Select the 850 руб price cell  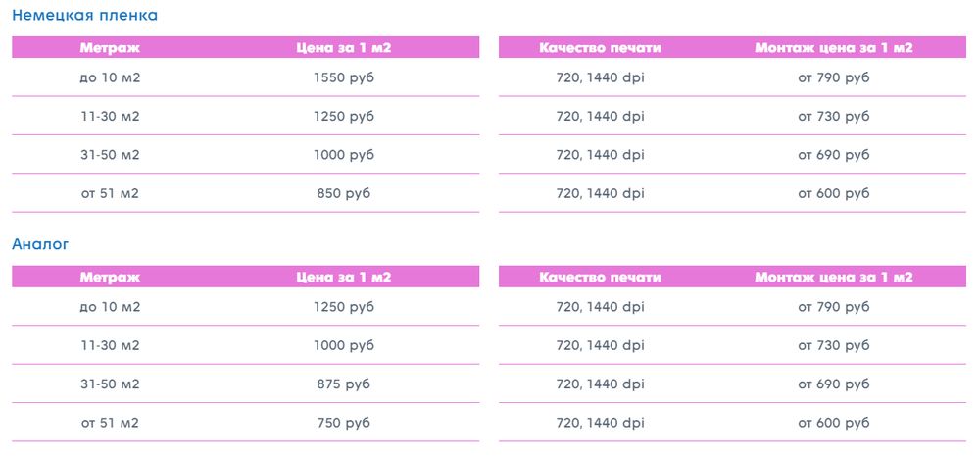[x=344, y=193]
